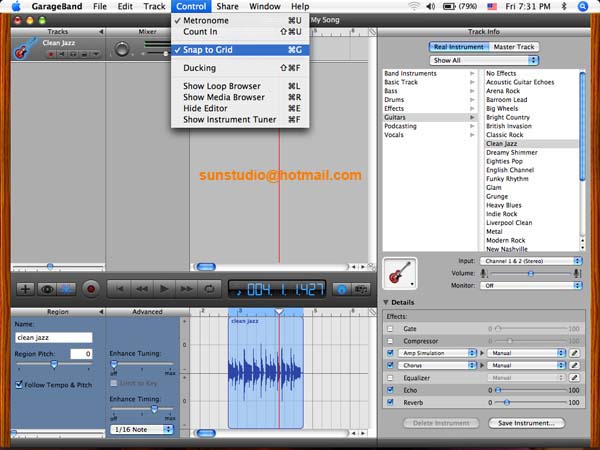This screenshot has width=600, height=450.
Task: Open the Chorus effect dropdown
Action: [x=437, y=365]
